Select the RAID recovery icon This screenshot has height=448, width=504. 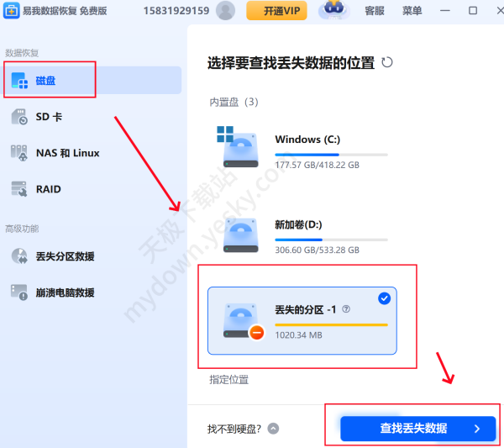pos(20,189)
